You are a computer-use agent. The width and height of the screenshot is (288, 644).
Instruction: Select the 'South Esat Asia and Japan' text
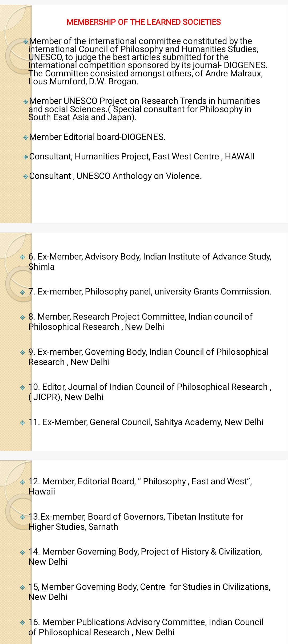click(82, 117)
